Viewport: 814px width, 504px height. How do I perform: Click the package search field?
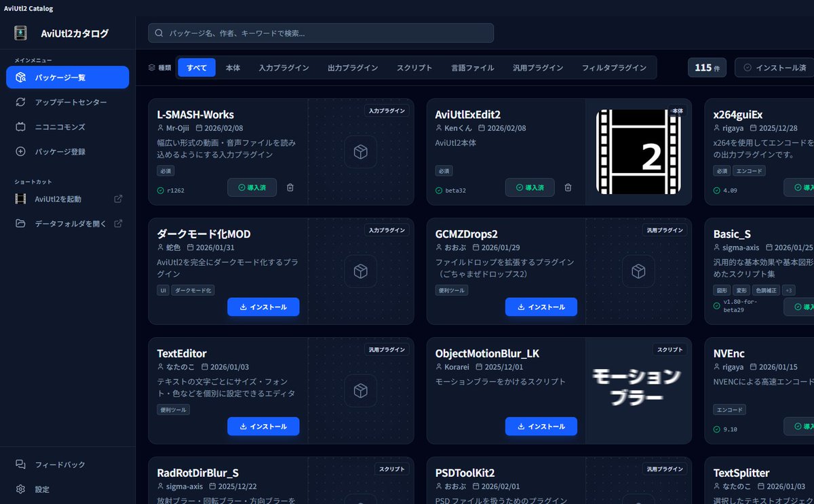321,33
